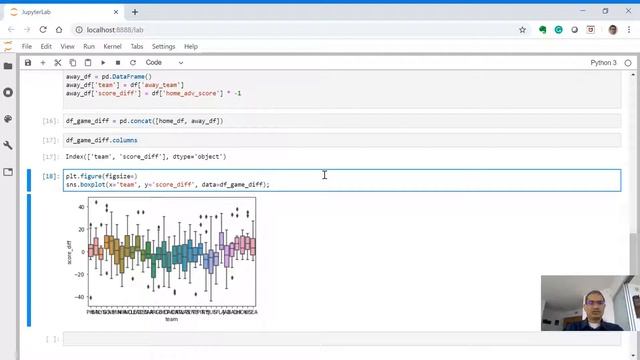Interrupt the kernel with stop icon
640x360 pixels.
coord(118,63)
